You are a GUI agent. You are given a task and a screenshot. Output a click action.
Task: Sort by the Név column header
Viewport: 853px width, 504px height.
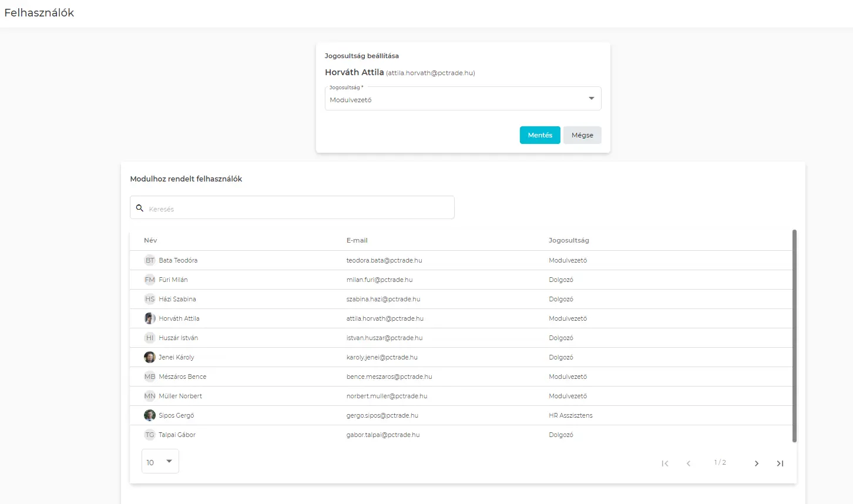[x=150, y=240]
